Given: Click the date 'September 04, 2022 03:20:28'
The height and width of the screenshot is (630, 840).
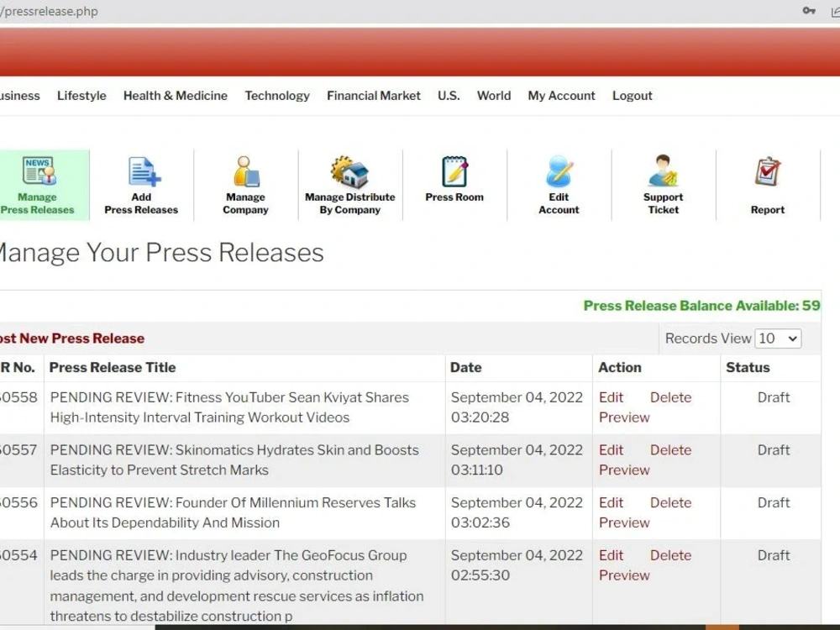Looking at the screenshot, I should (x=517, y=407).
